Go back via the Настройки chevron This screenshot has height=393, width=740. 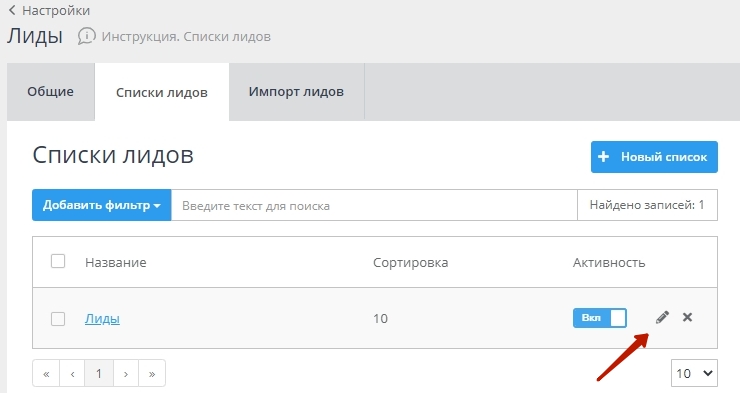12,10
